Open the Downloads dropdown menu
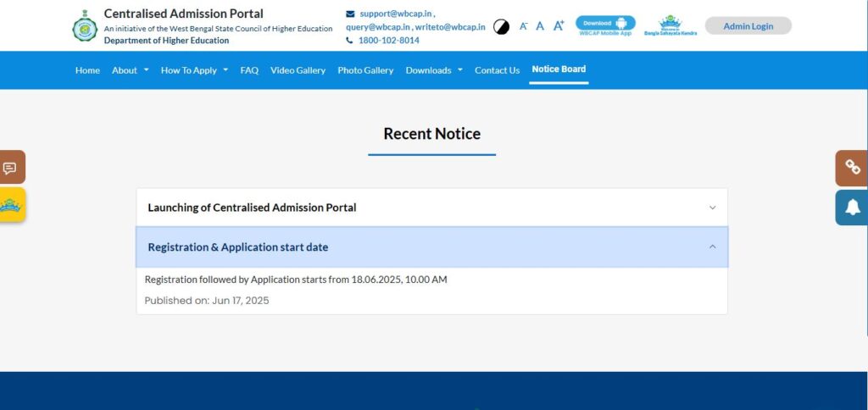The height and width of the screenshot is (410, 868). 434,70
